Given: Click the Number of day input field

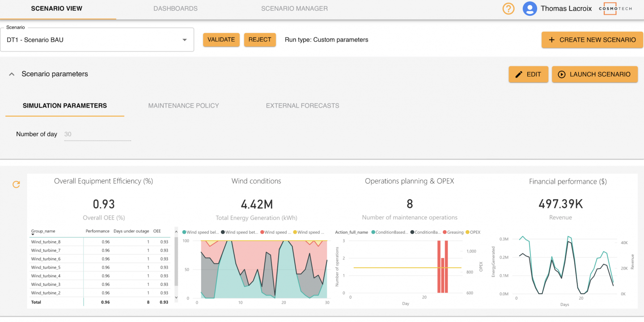Looking at the screenshot, I should [x=97, y=134].
